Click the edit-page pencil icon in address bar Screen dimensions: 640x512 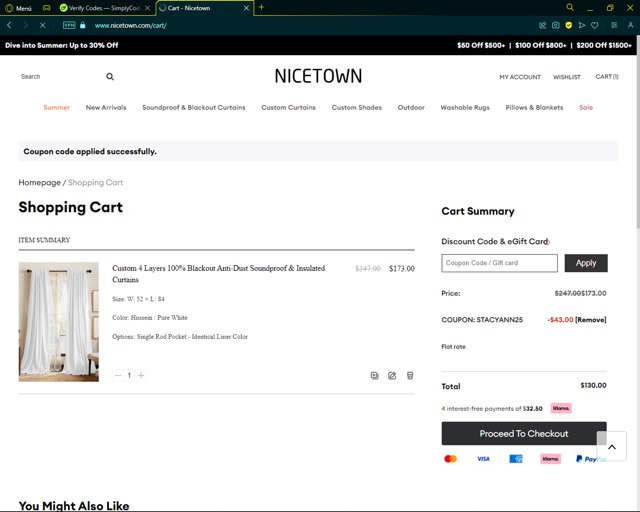pos(542,25)
